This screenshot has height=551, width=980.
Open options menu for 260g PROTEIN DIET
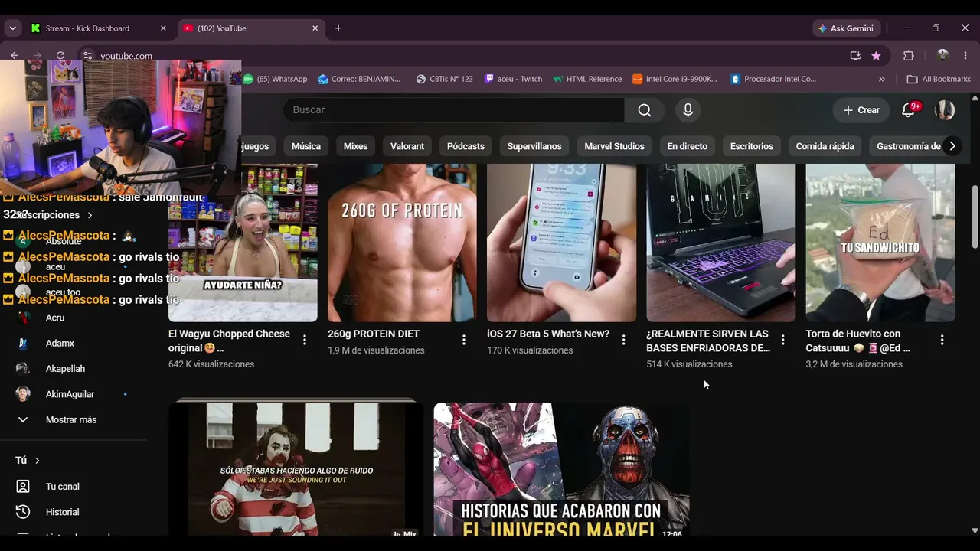[x=464, y=340]
